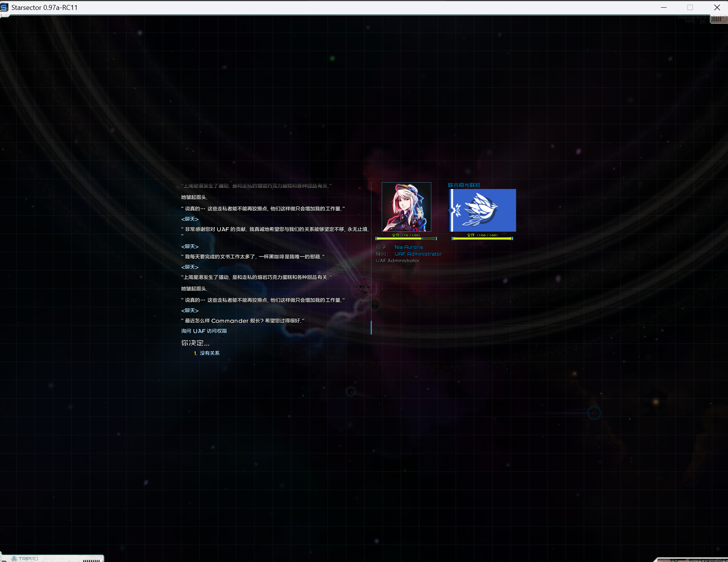Click the TriPad logo icon at bottom-left
Image resolution: width=728 pixels, height=562 pixels.
tap(14, 559)
